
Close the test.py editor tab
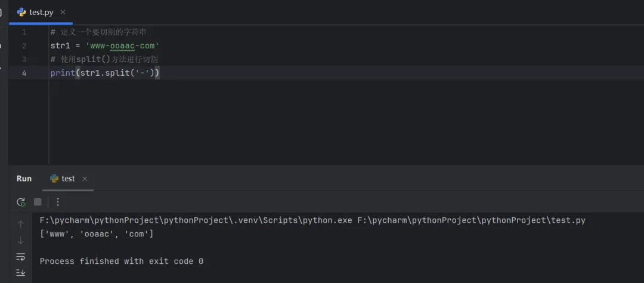(x=63, y=12)
